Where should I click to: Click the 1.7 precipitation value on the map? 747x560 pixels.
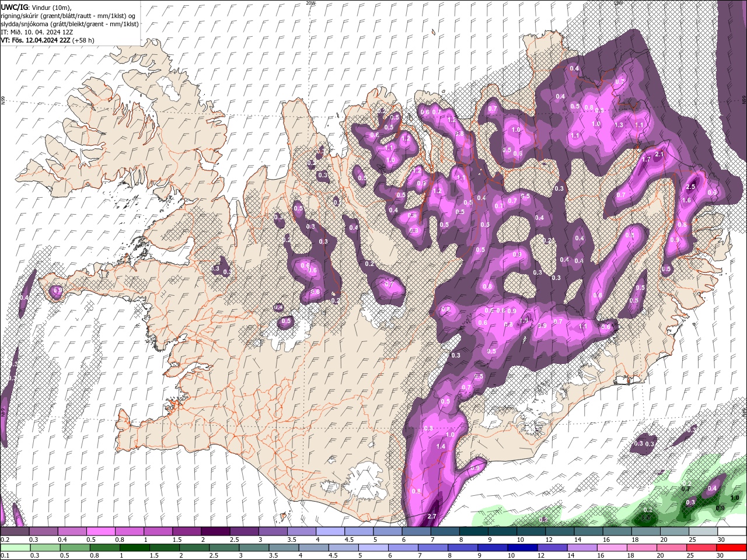pyautogui.click(x=646, y=159)
